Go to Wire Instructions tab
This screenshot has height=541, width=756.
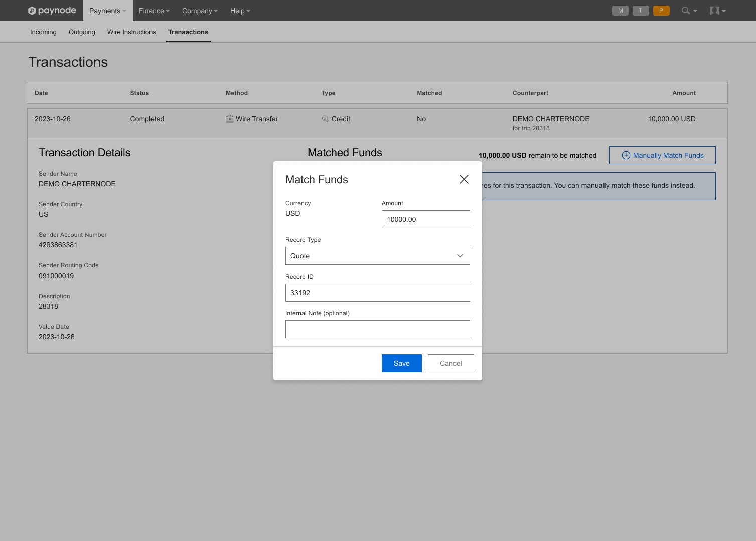(131, 32)
